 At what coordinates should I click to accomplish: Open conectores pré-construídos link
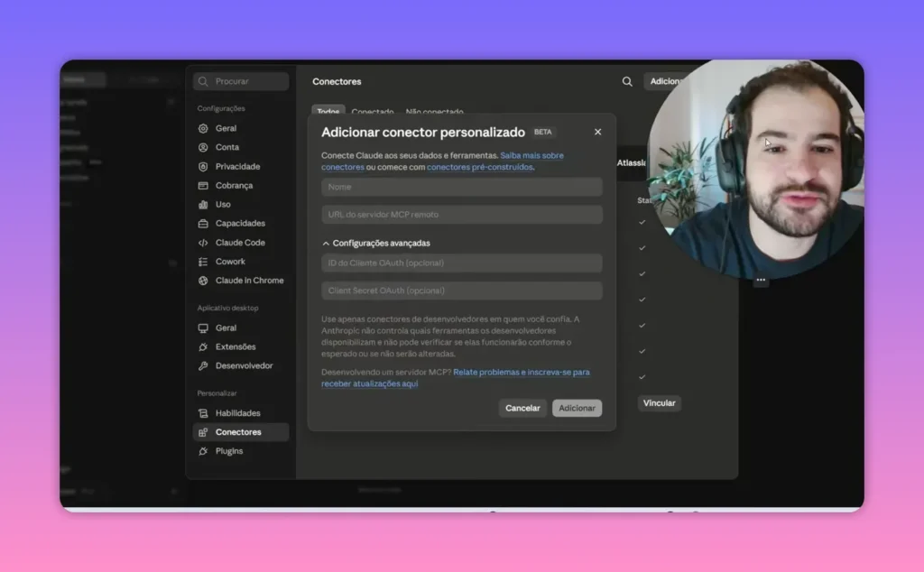(x=480, y=167)
